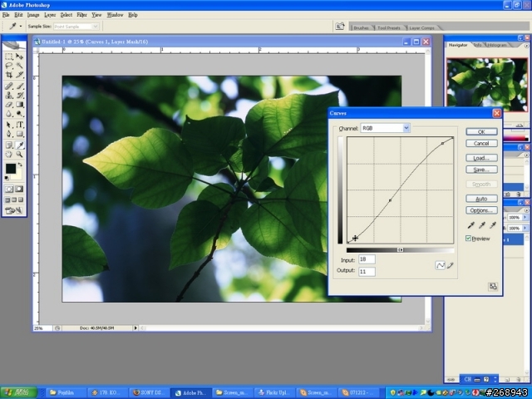Select the Brush tool
This screenshot has width=532, height=399.
click(x=19, y=86)
